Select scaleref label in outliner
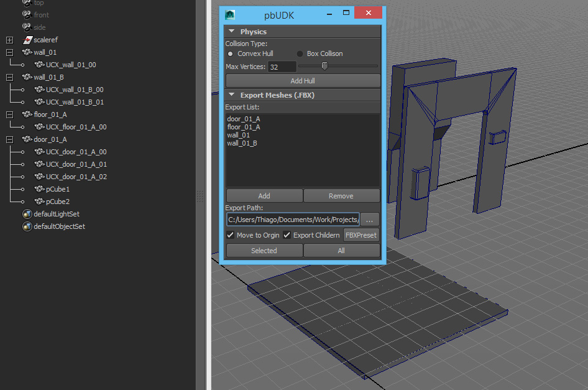 coord(46,40)
